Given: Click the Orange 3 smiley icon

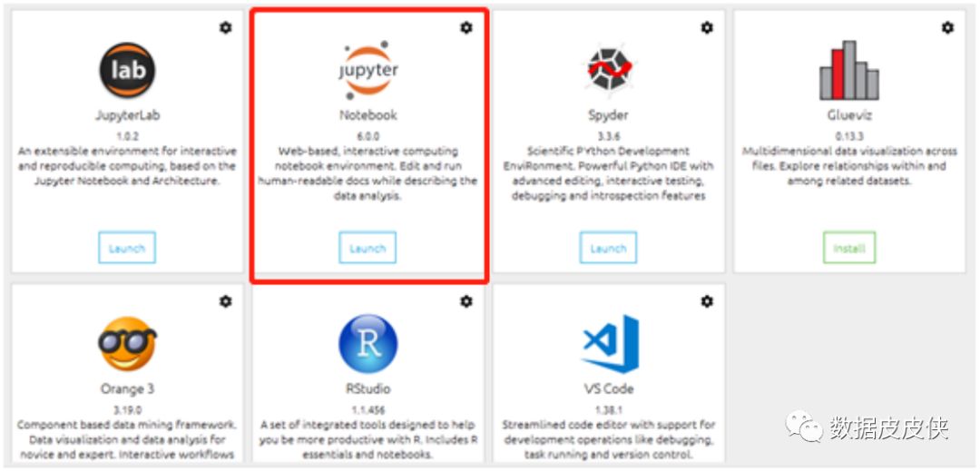Looking at the screenshot, I should point(128,344).
